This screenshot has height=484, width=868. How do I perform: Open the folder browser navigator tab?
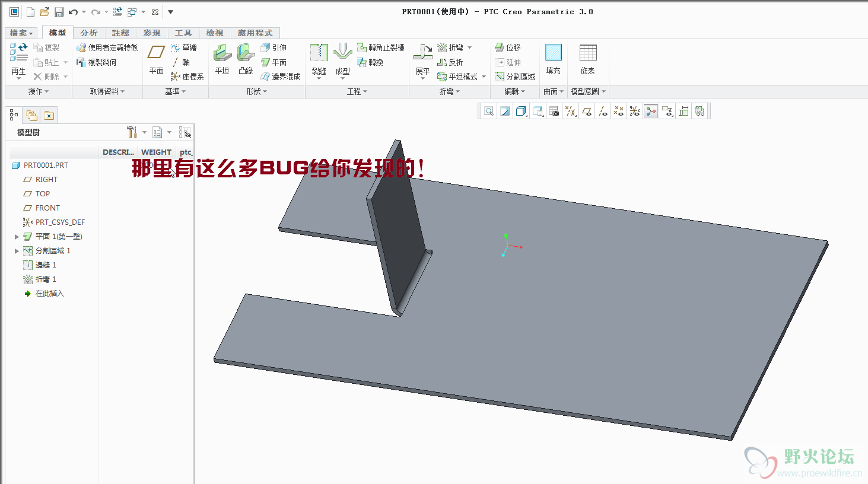click(31, 115)
